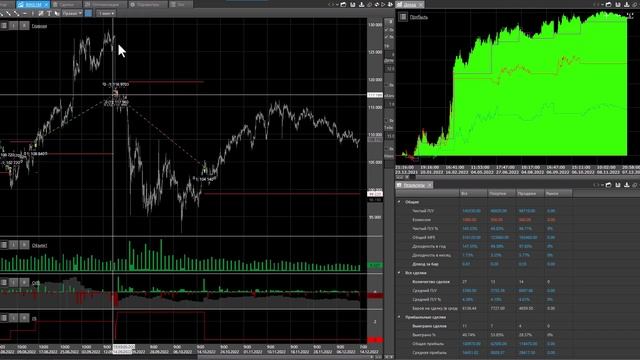
Task: Select the Комиссия row label
Action: [x=421, y=220]
